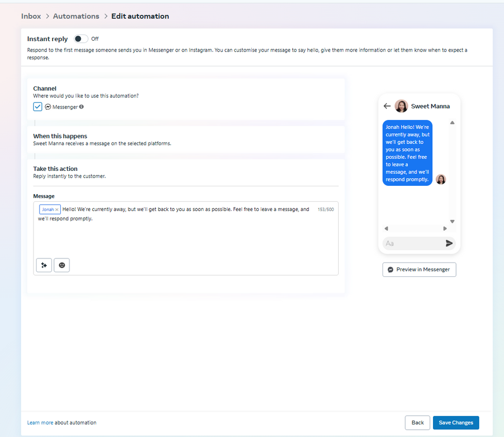Click the Edit automation breadcrumb title
504x437 pixels.
point(140,16)
